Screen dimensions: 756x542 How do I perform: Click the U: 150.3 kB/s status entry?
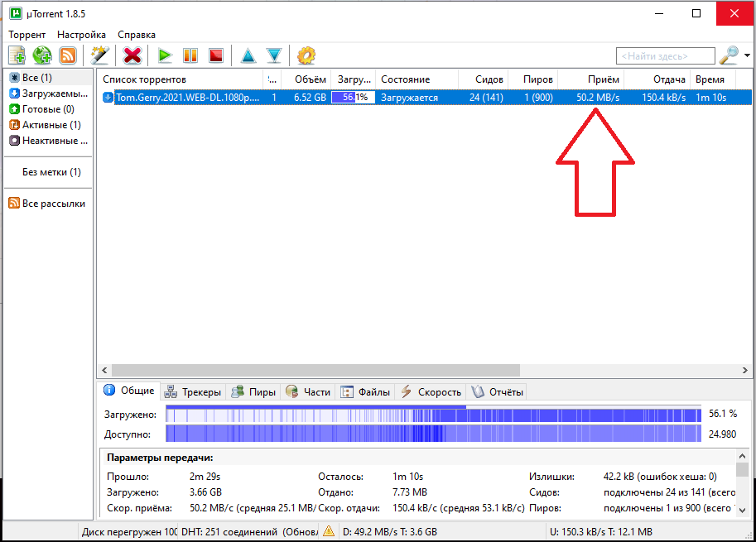click(x=601, y=532)
